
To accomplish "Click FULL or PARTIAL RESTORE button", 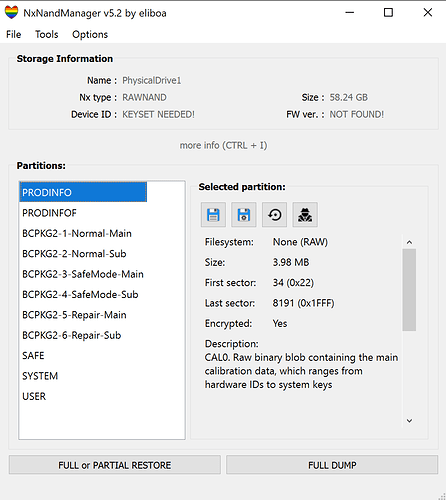I will tap(115, 465).
